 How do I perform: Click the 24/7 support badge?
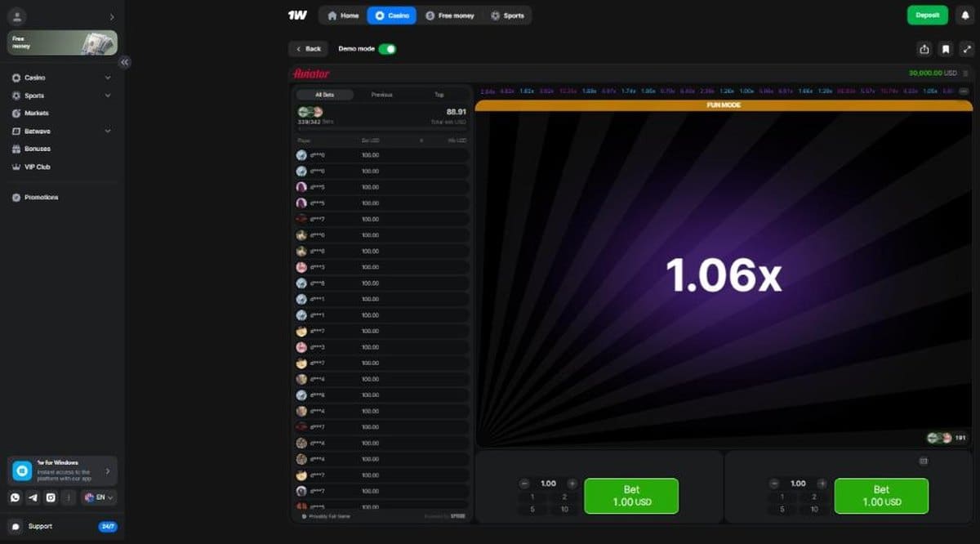(108, 527)
